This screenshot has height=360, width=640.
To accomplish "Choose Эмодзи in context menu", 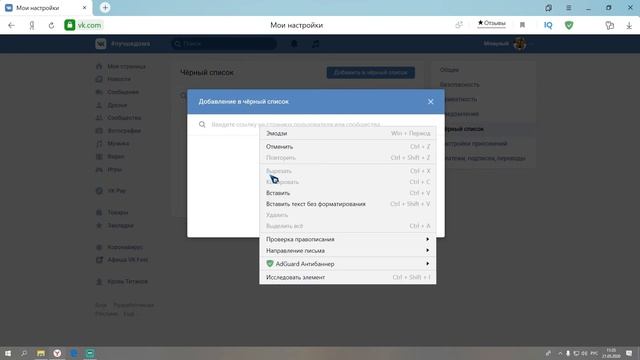I will pos(348,133).
